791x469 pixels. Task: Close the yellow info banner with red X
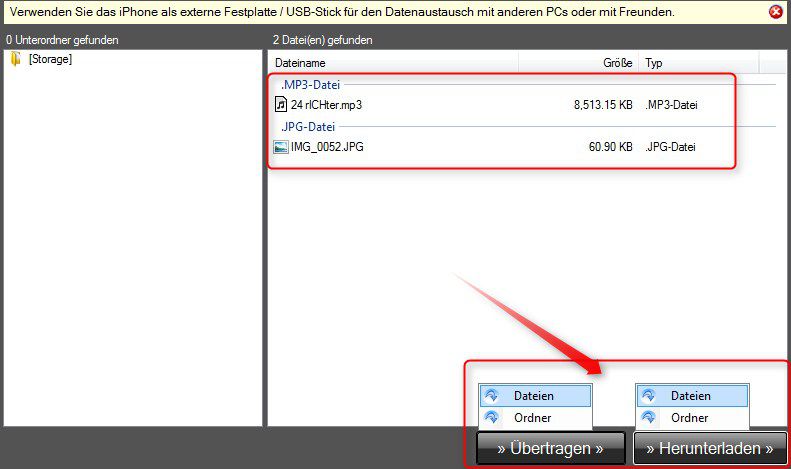click(776, 12)
